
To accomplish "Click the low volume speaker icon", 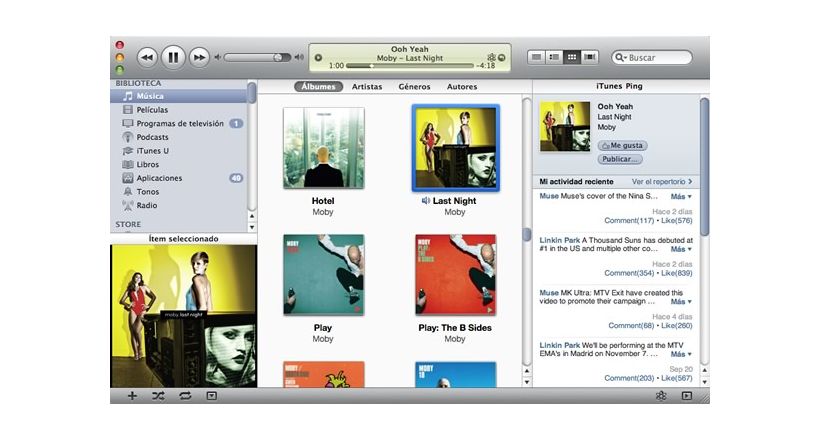I will pos(218,57).
